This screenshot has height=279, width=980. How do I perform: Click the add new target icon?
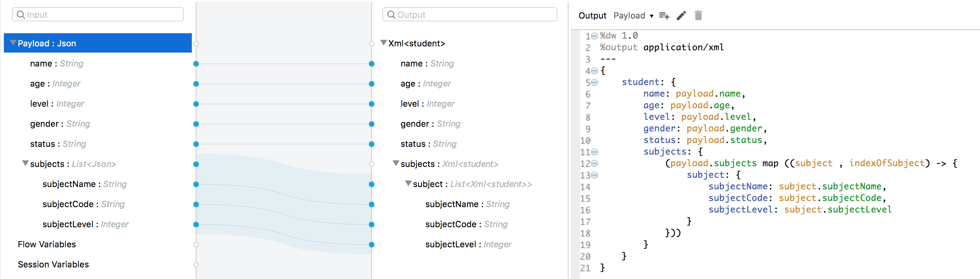click(664, 15)
